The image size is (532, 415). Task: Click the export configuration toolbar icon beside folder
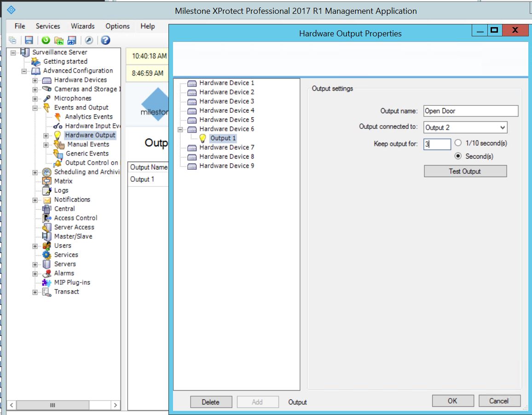click(72, 40)
